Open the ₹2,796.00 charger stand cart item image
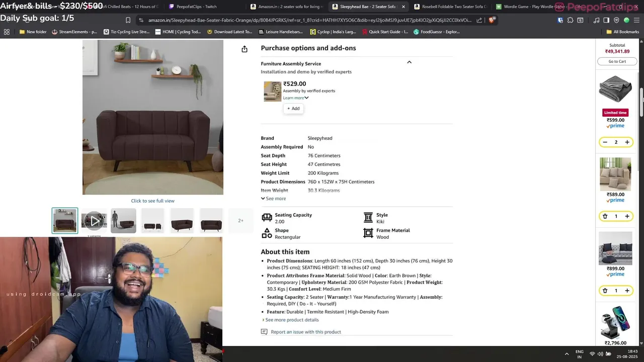The image size is (644, 362). (615, 322)
